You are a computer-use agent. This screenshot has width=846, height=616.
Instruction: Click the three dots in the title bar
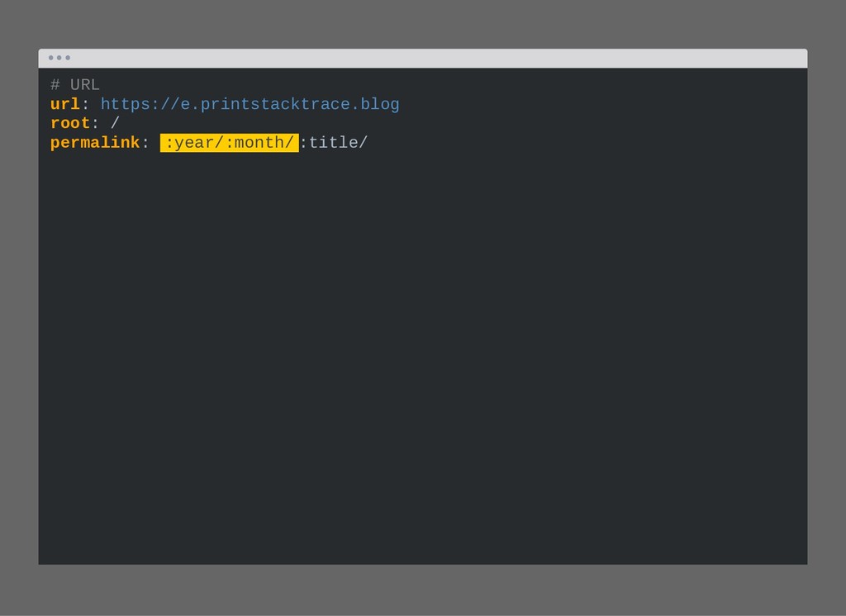(x=59, y=58)
